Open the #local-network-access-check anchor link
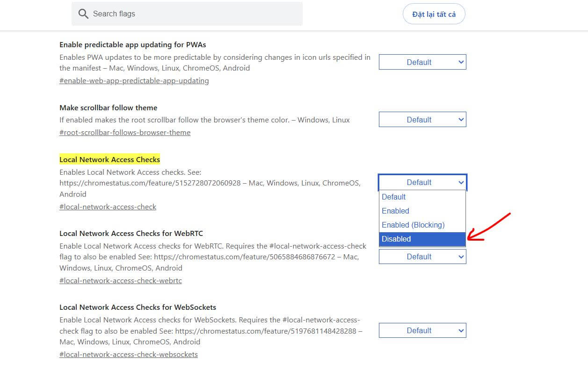This screenshot has height=371, width=588. coord(108,207)
